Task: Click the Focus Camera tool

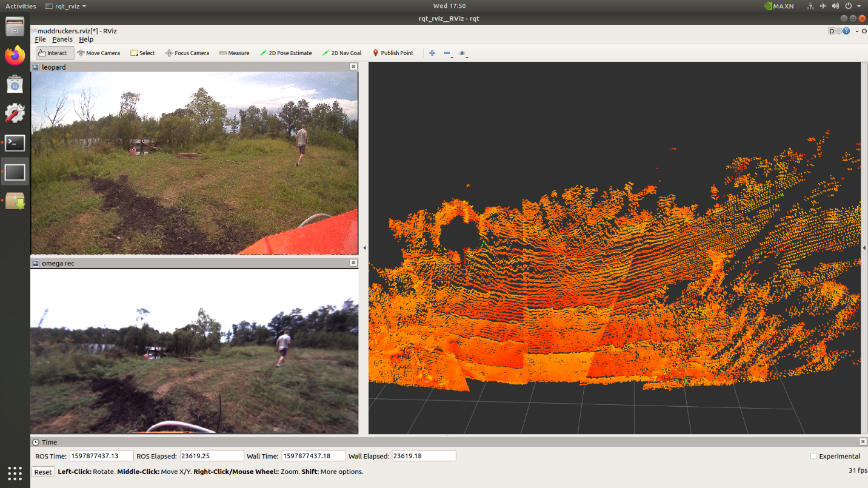Action: [x=187, y=53]
